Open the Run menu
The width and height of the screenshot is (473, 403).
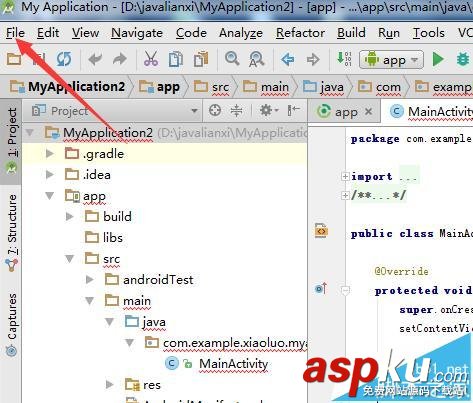point(389,33)
